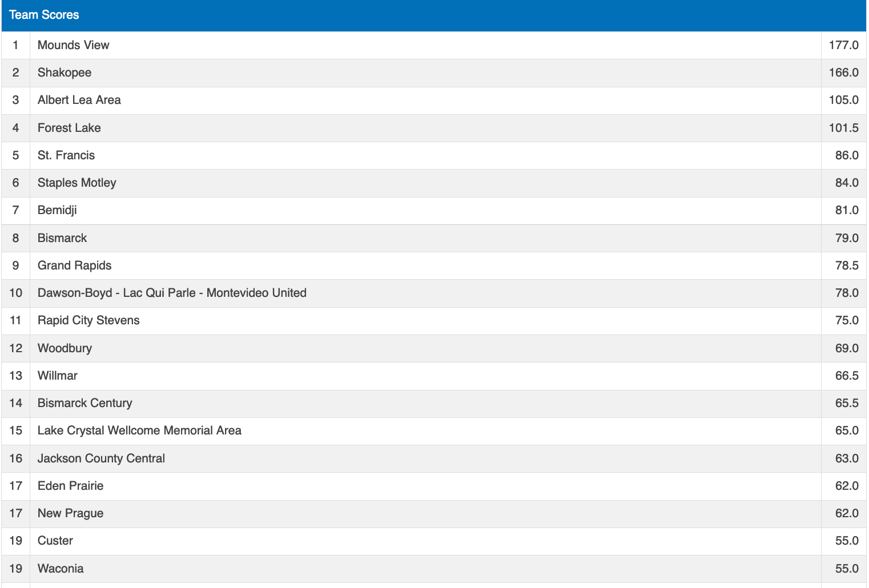Click Dawson-Boyd - Lac Qui Parle - Montevideo United
The height and width of the screenshot is (588, 869).
172,293
